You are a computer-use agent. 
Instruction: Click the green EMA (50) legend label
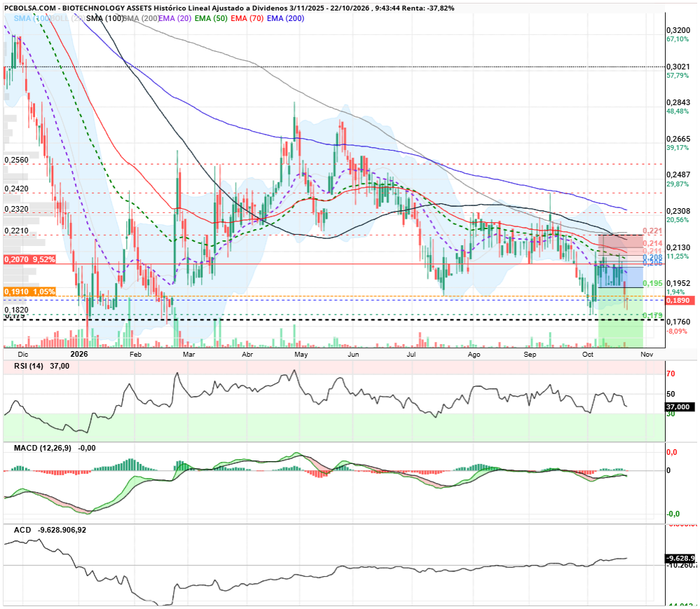click(211, 18)
